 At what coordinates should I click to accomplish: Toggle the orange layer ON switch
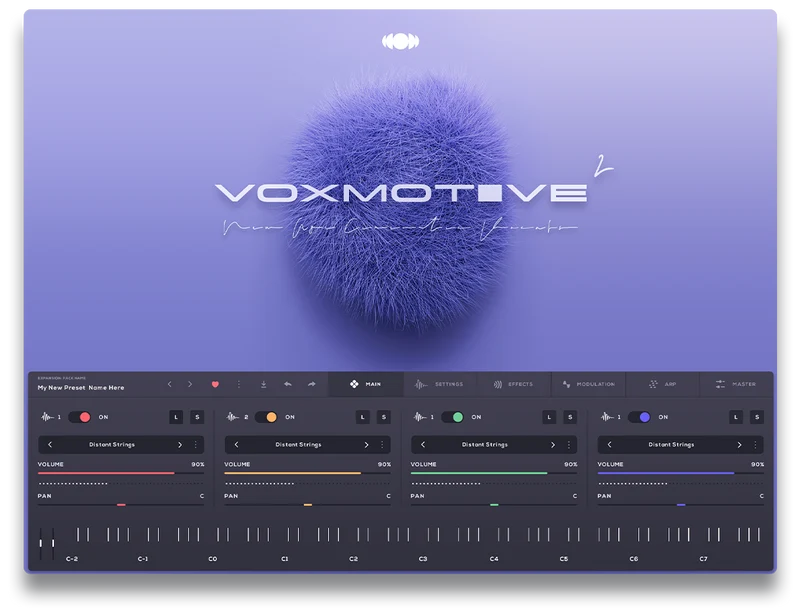point(266,417)
